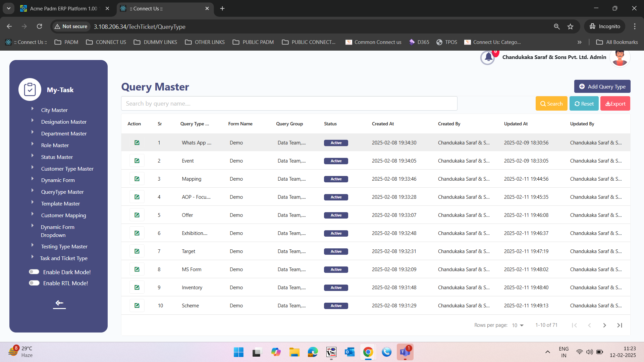
Task: Expand Designation Master arrow
Action: [x=33, y=120]
